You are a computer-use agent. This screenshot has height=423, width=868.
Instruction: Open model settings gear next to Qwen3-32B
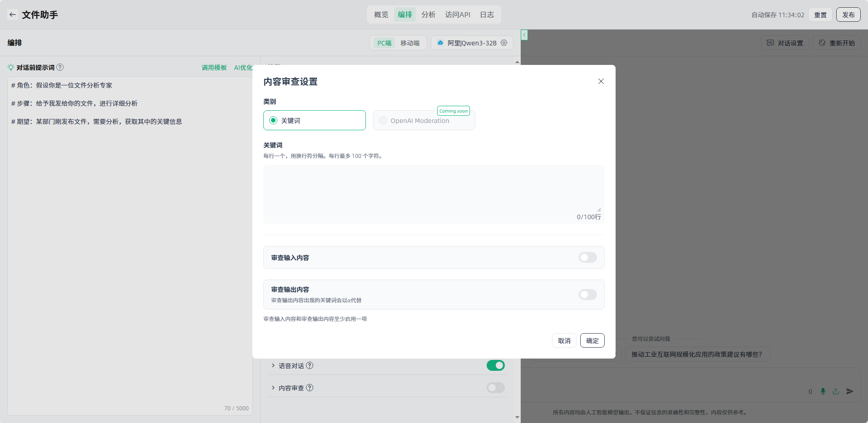click(x=504, y=43)
